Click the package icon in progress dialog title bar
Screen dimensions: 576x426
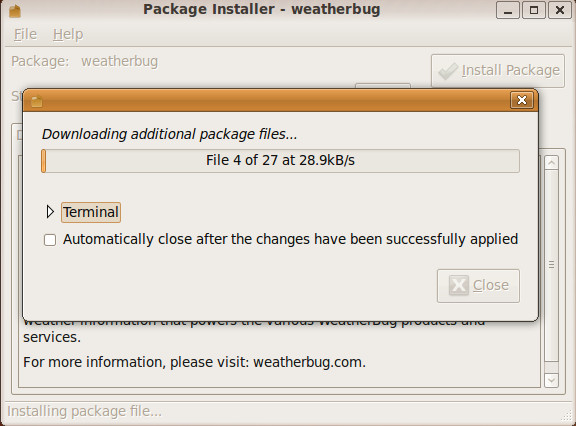(37, 101)
